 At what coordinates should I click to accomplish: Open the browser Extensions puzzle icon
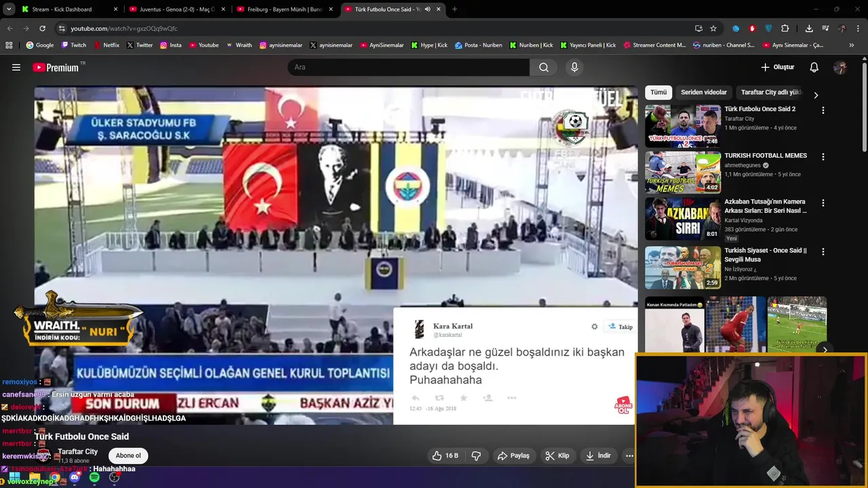click(x=785, y=28)
